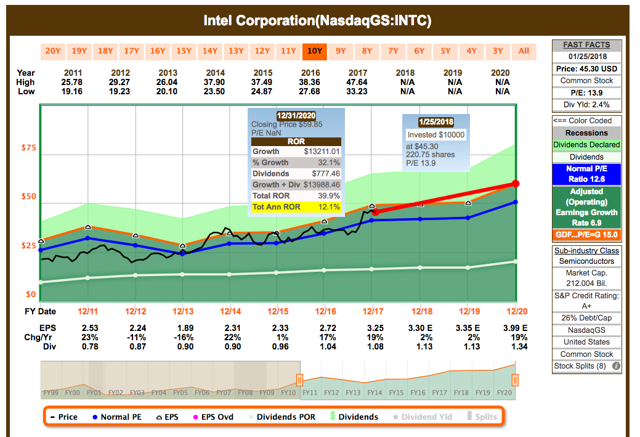Click the Normal P/E Ratio 12.6 box
640x437 pixels.
pyautogui.click(x=587, y=174)
